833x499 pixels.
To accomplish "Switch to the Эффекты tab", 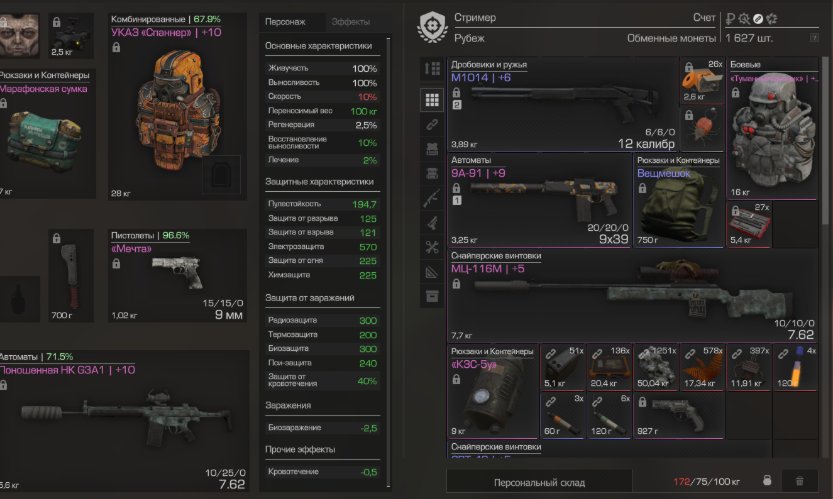I will (x=351, y=22).
